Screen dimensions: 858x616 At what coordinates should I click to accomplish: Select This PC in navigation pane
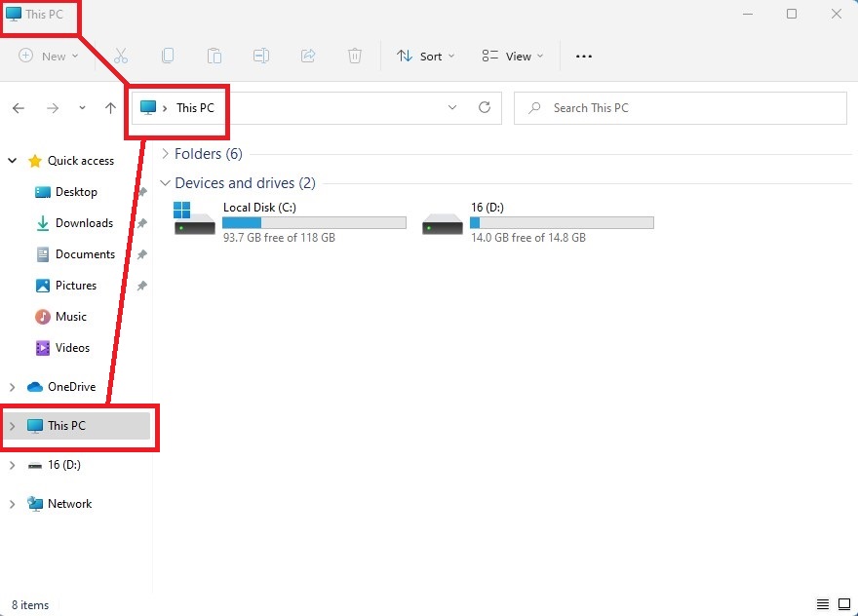click(x=77, y=426)
